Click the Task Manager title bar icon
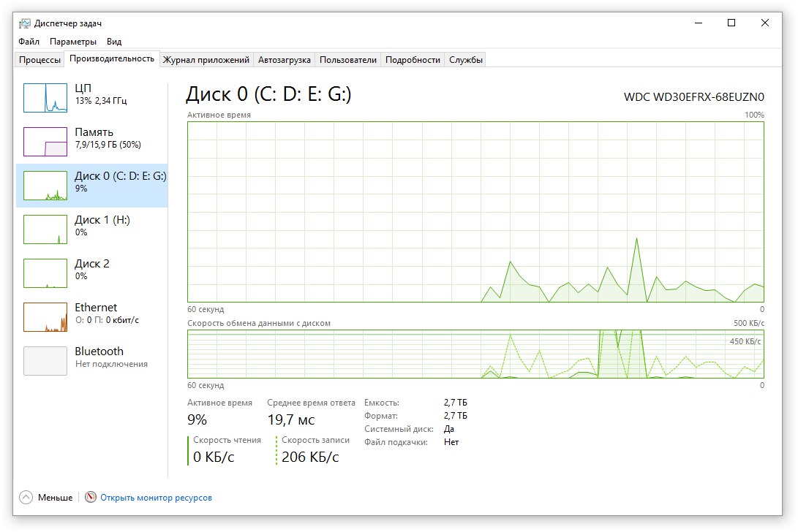This screenshot has width=798, height=532. click(24, 23)
